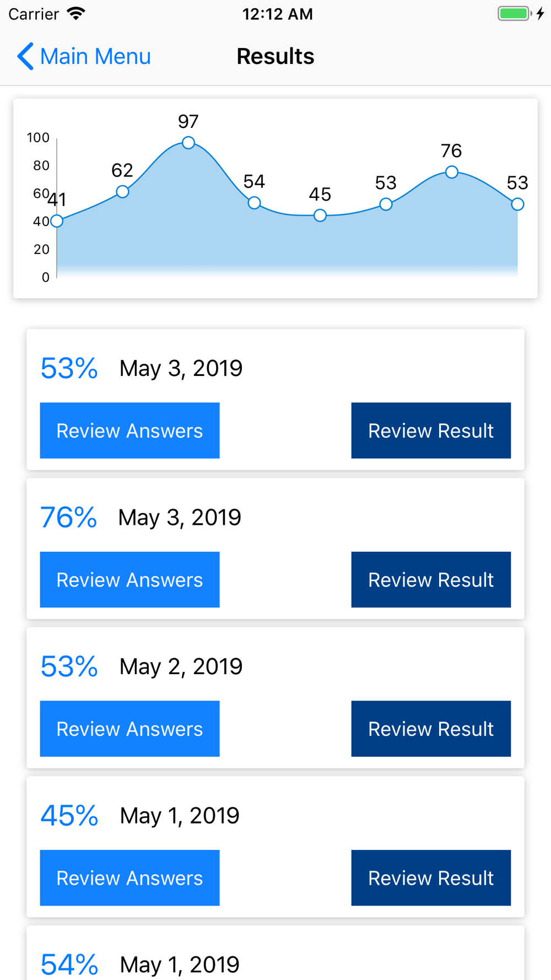Tap the battery icon in status bar
Viewport: 551px width, 980px height.
coord(515,14)
